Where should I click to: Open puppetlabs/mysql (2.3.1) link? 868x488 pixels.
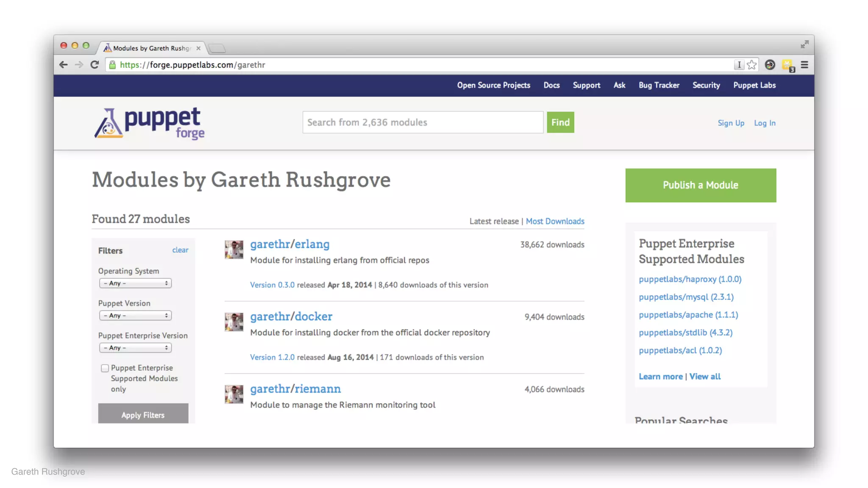(686, 297)
